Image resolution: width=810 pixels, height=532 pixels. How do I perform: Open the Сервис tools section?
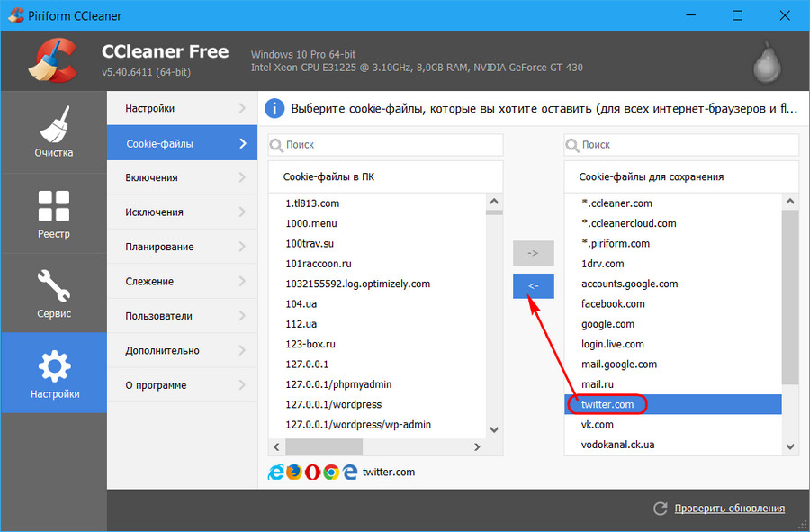[54, 293]
